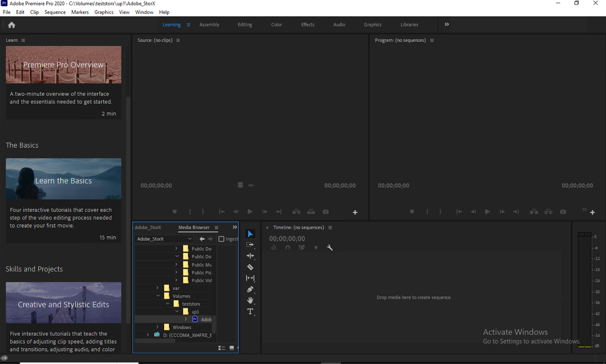Click Lift button in Program monitor
606x364 pixels.
[x=534, y=212]
